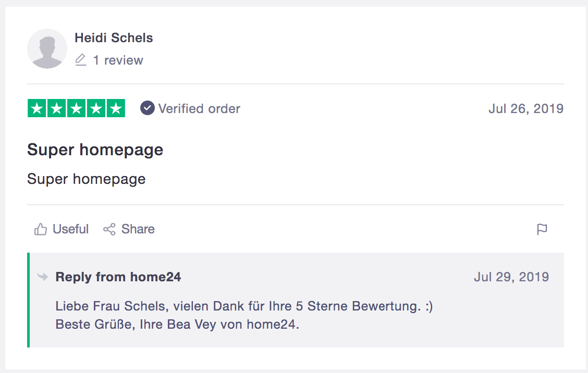Click the third green rating star

click(76, 108)
